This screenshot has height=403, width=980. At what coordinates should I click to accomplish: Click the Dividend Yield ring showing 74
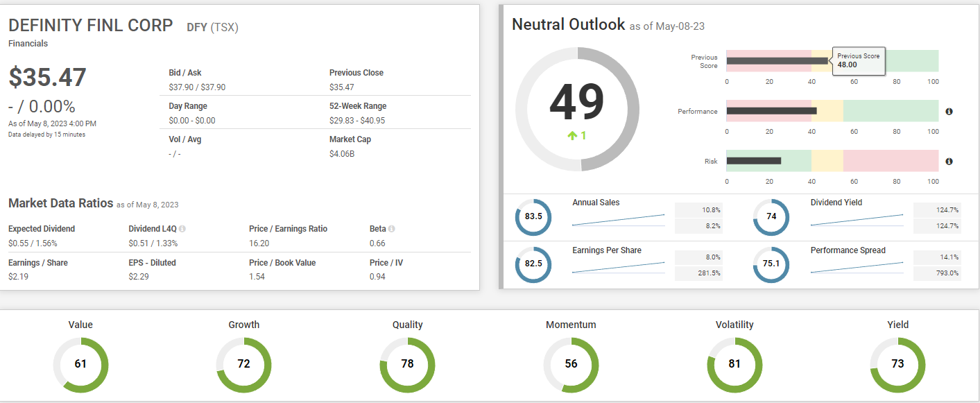pos(771,216)
